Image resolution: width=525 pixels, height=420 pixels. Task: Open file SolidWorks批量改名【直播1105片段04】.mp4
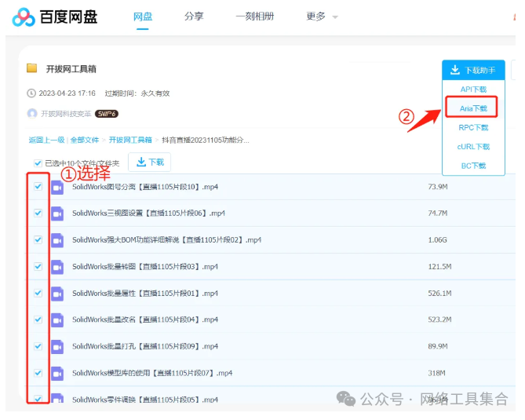coord(145,320)
